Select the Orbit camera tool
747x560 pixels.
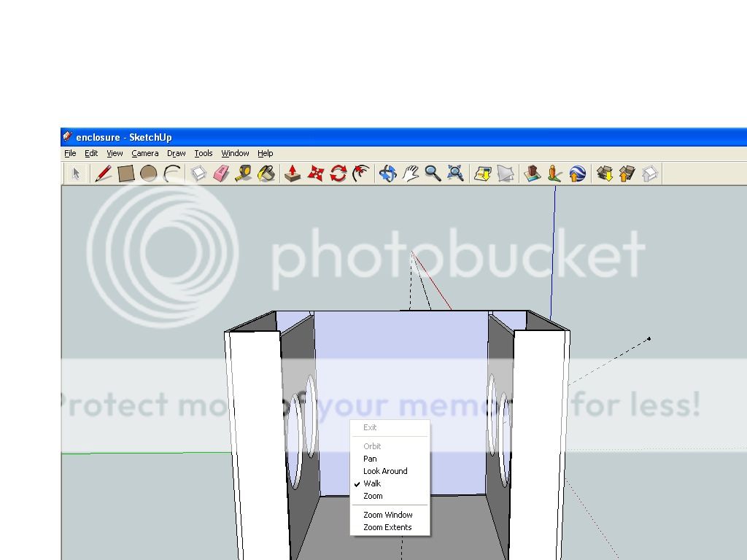[387, 174]
